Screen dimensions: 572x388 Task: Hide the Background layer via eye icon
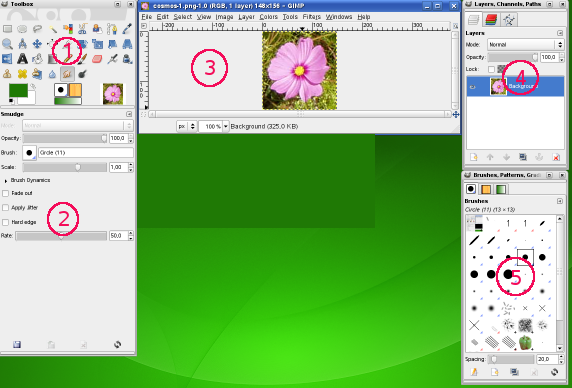(x=472, y=87)
